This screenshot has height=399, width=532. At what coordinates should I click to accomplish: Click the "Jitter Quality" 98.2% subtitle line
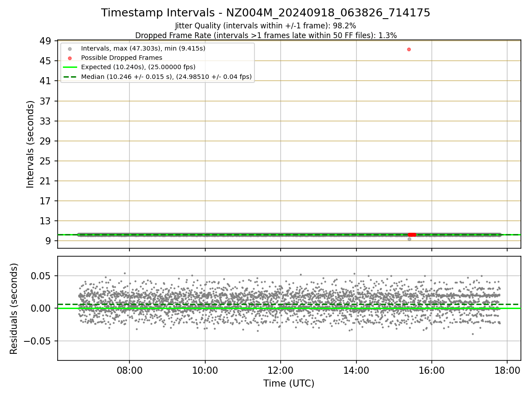[266, 26]
